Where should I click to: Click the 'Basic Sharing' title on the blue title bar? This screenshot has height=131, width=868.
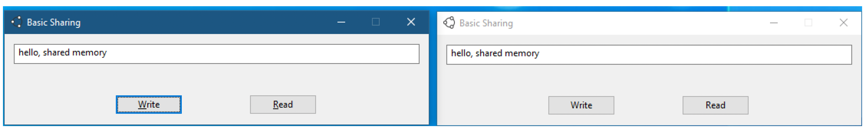(54, 23)
